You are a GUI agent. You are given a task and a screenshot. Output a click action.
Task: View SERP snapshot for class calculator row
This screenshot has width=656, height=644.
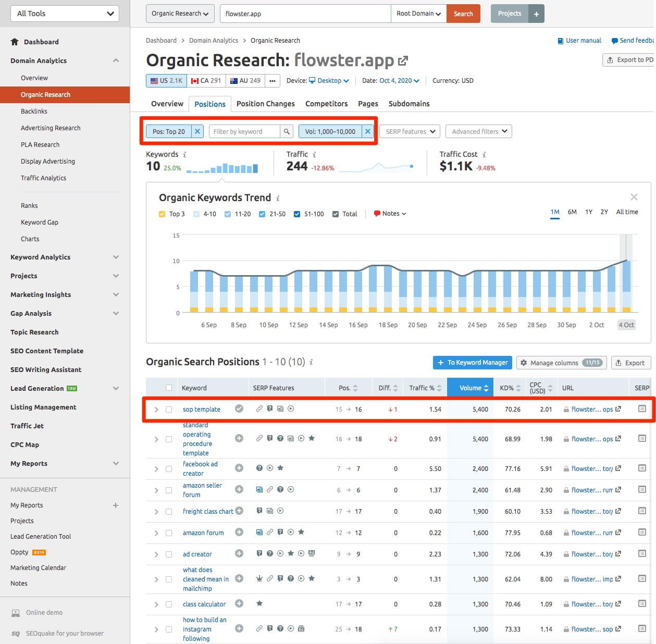point(642,604)
